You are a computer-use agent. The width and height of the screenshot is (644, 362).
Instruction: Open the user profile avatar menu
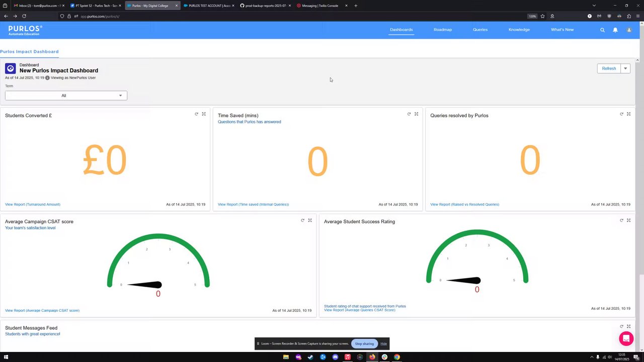click(x=629, y=30)
